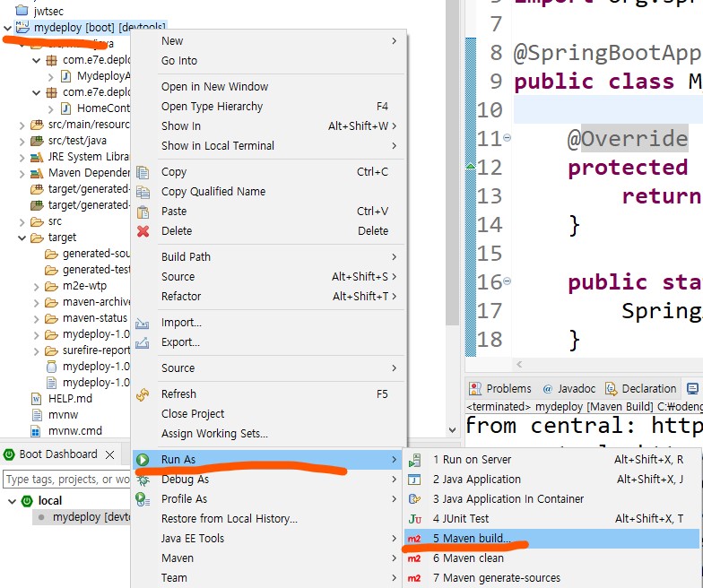The height and width of the screenshot is (588, 703).
Task: Click the HELP.md file icon
Action: coord(36,399)
